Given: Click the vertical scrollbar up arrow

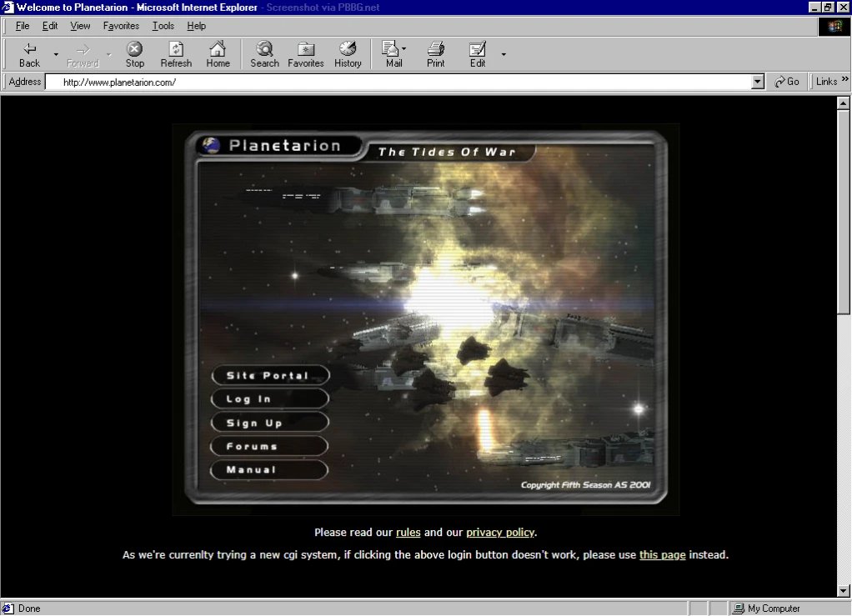Looking at the screenshot, I should (844, 103).
